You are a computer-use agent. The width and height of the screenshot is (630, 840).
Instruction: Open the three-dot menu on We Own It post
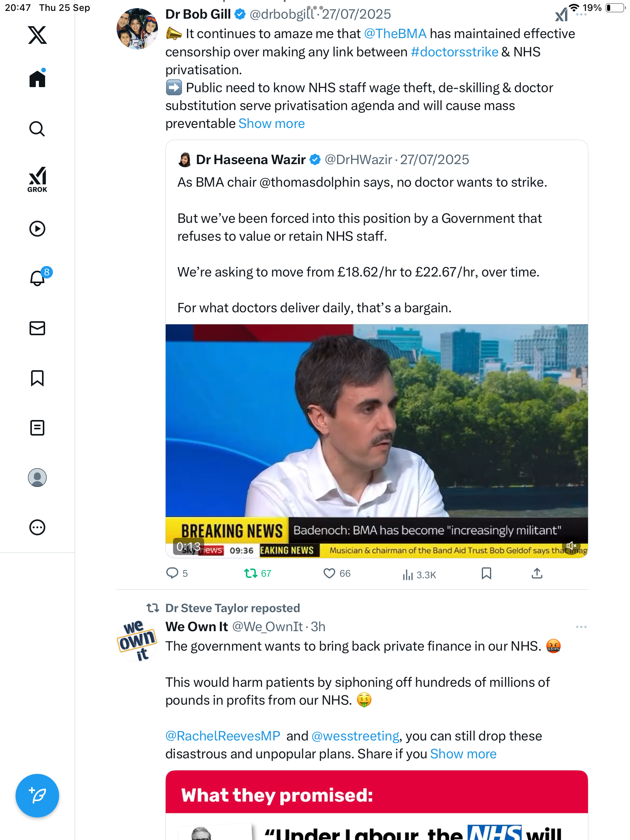pos(581,627)
